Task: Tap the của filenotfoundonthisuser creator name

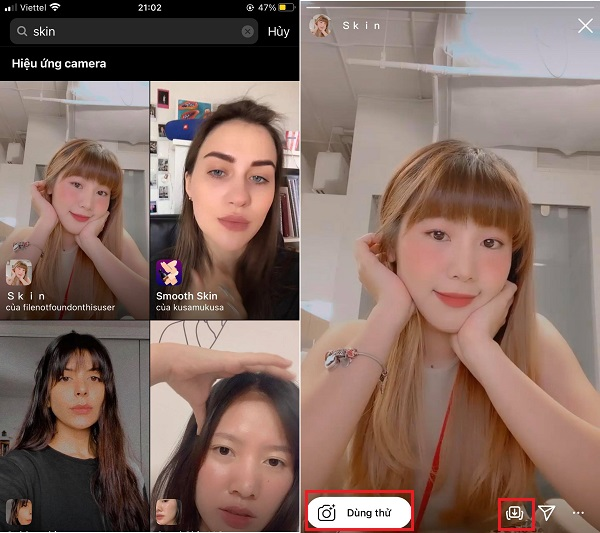Action: (60, 307)
